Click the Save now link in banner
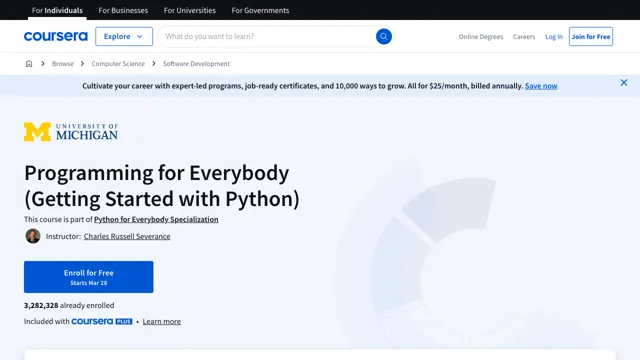Viewport: 640px width, 360px height. pyautogui.click(x=541, y=86)
